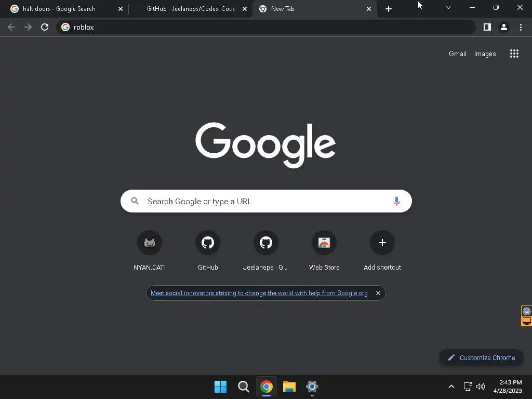532x399 pixels.
Task: Open Google Images link
Action: (x=485, y=54)
